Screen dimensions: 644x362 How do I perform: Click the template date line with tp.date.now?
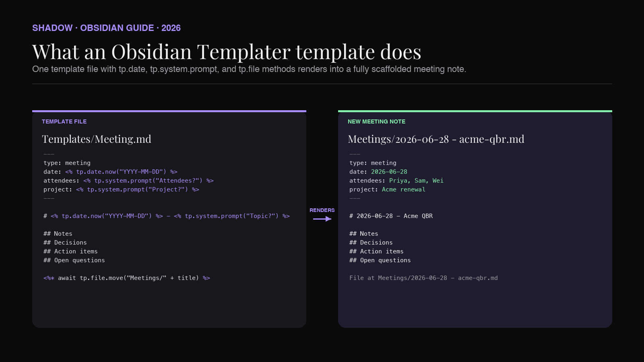(110, 172)
